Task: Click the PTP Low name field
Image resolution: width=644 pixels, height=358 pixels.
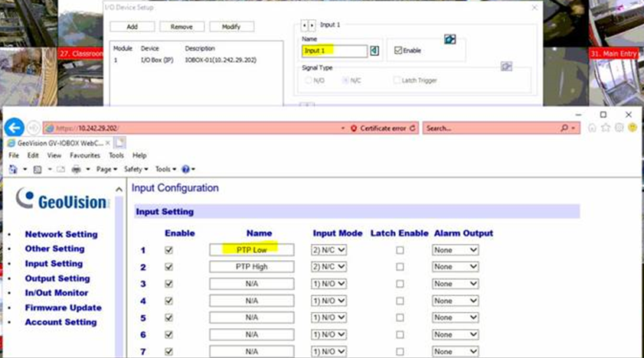Action: [251, 249]
